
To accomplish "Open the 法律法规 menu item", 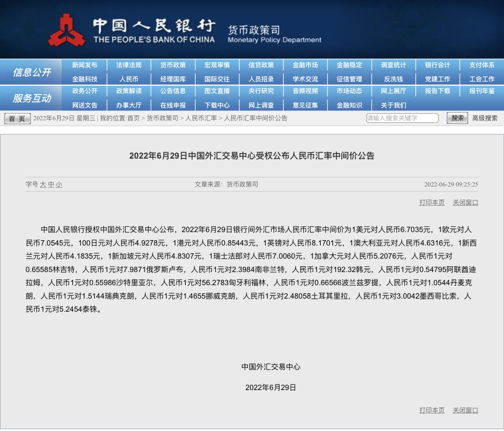I will coord(129,65).
